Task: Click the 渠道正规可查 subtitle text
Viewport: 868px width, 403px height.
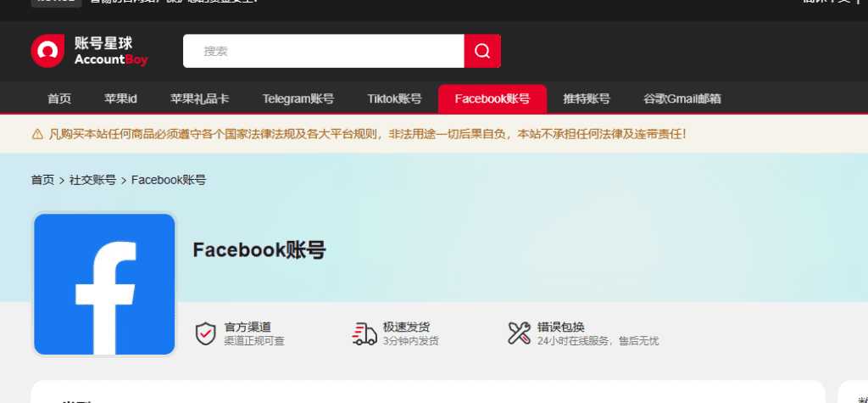Action: coord(254,341)
